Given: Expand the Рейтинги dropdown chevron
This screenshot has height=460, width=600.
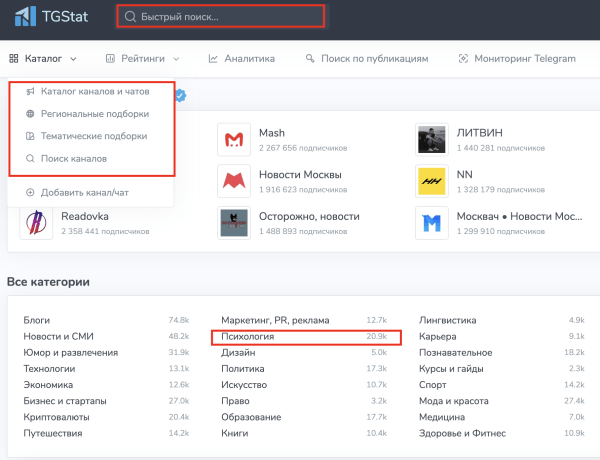Looking at the screenshot, I should coord(176,59).
